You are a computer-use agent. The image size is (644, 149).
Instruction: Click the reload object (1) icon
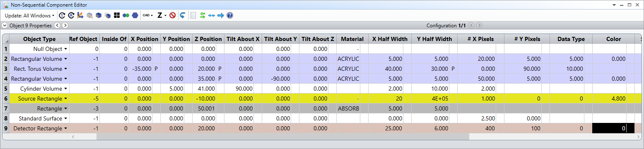[62, 15]
